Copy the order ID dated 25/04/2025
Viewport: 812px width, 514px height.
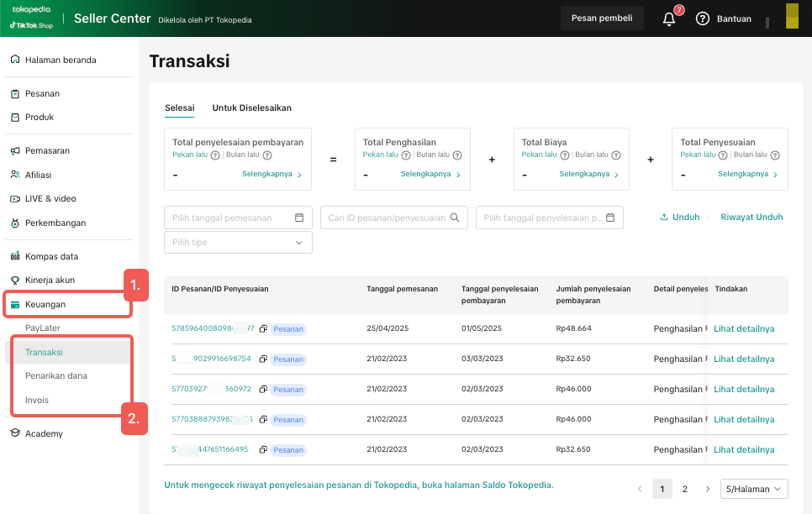[x=263, y=329]
